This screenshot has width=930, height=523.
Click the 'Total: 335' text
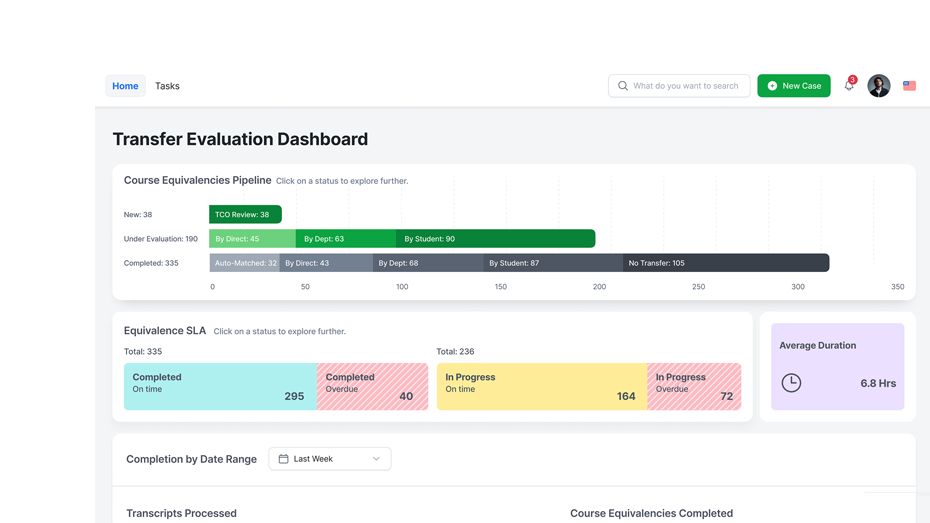click(x=143, y=352)
